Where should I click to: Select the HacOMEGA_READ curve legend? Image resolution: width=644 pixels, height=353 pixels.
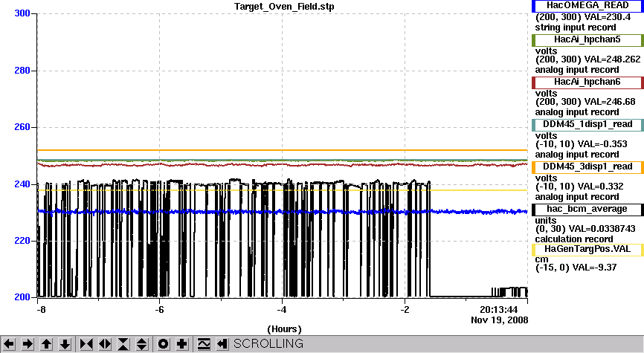[587, 6]
